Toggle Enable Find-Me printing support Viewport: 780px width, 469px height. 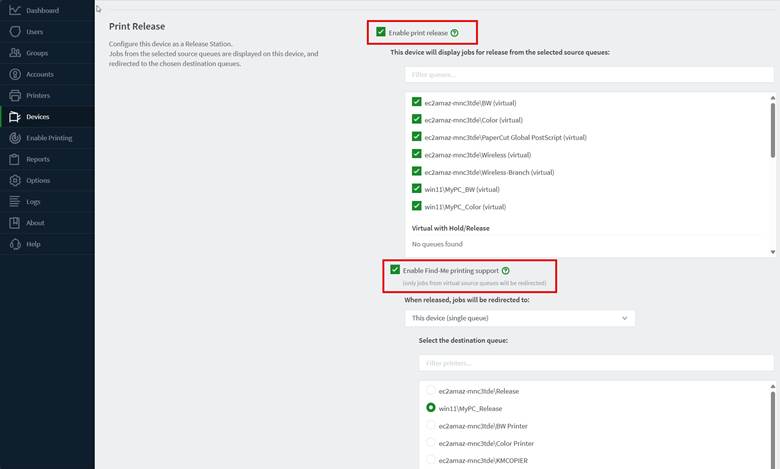pyautogui.click(x=395, y=270)
